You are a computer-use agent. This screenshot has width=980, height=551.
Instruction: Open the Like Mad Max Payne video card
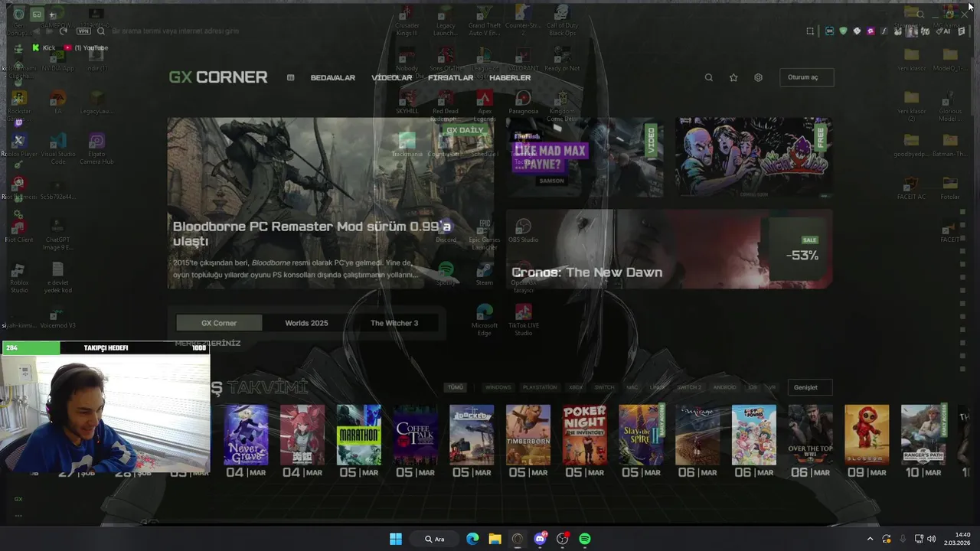point(583,157)
